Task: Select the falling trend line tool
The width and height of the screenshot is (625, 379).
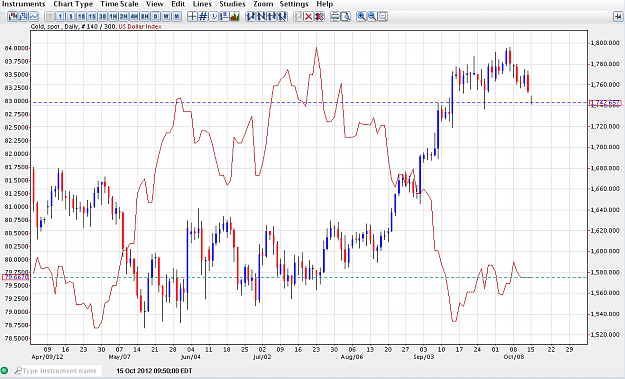Action: (x=261, y=16)
